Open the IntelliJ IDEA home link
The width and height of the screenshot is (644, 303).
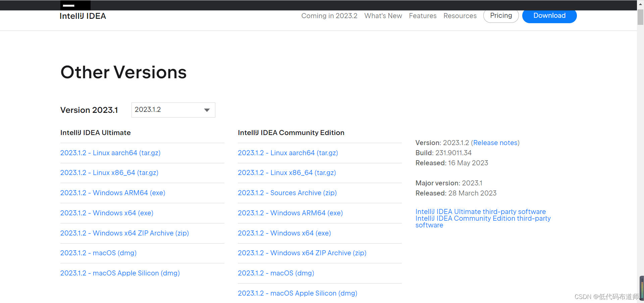(83, 16)
